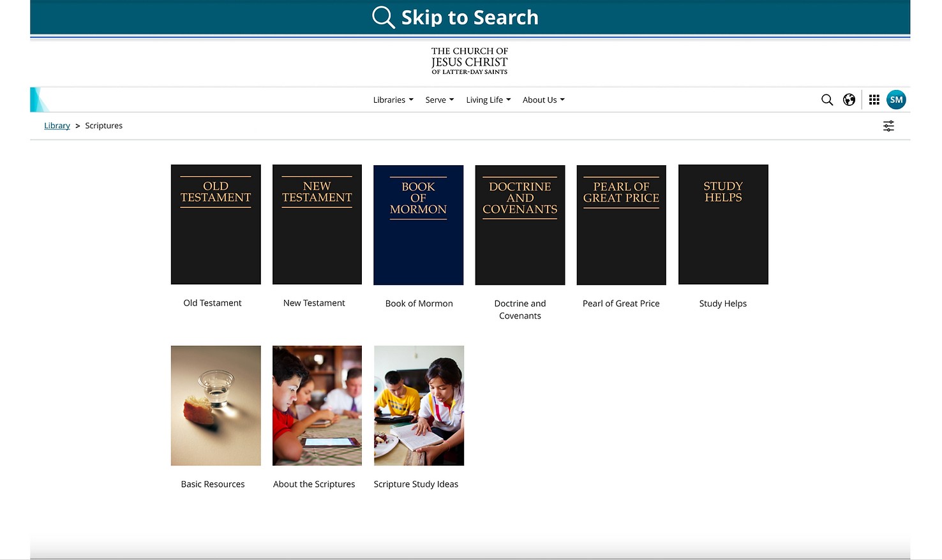The height and width of the screenshot is (560, 942).
Task: Open the Doctrine and Covenants book cover
Action: pyautogui.click(x=520, y=225)
